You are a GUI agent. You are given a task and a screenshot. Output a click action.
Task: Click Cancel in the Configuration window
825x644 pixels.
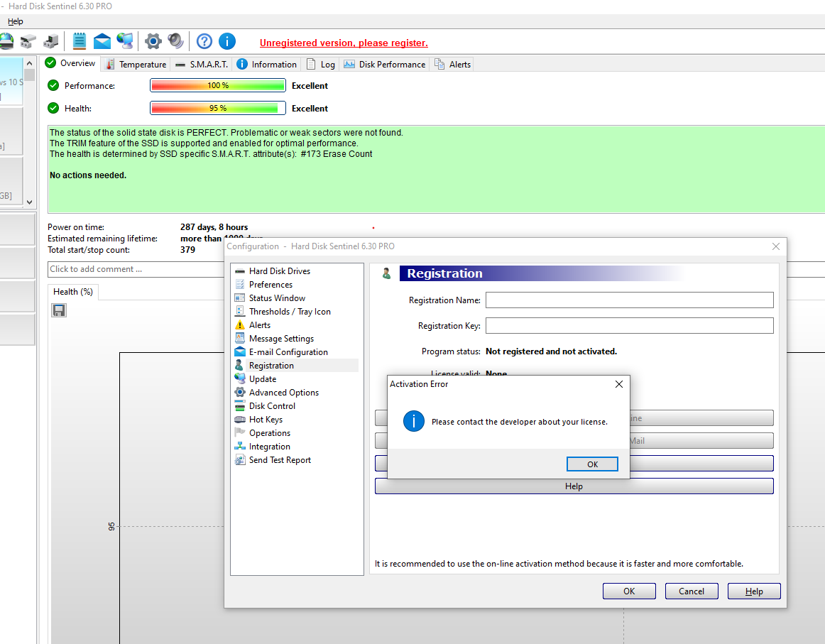click(691, 591)
